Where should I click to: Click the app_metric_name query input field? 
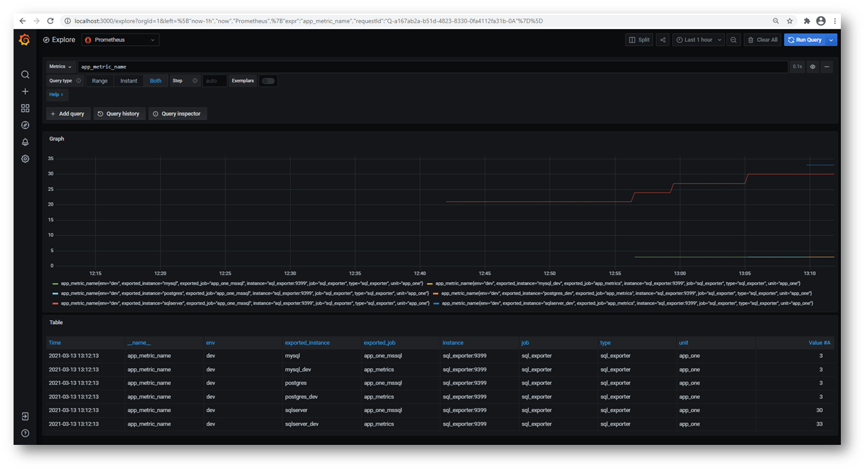[432, 67]
